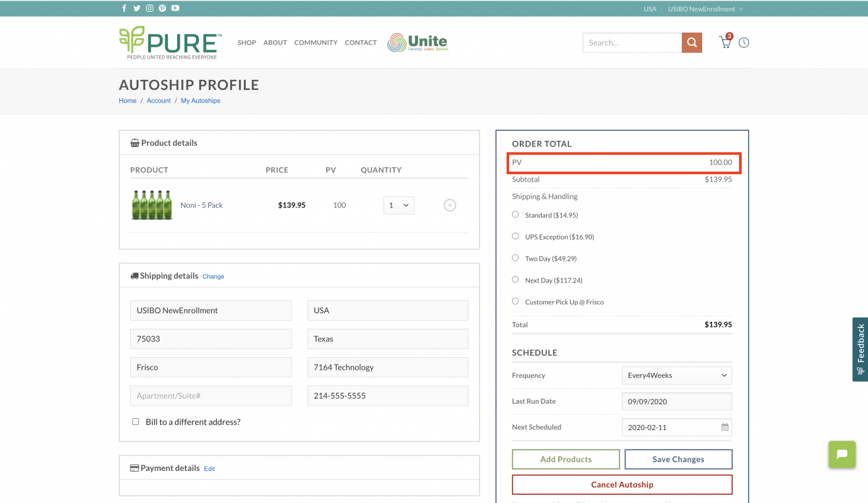
Task: Check Bill to a different address
Action: [x=135, y=422]
